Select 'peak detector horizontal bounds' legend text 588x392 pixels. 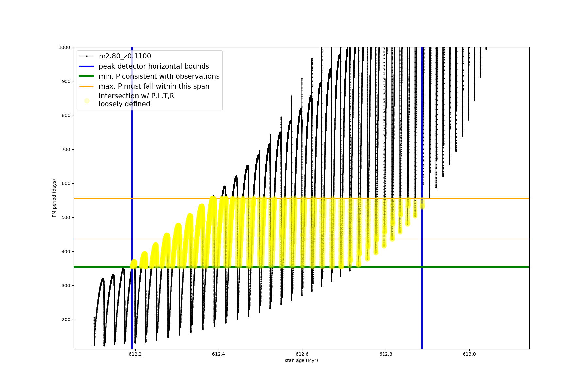tap(154, 66)
